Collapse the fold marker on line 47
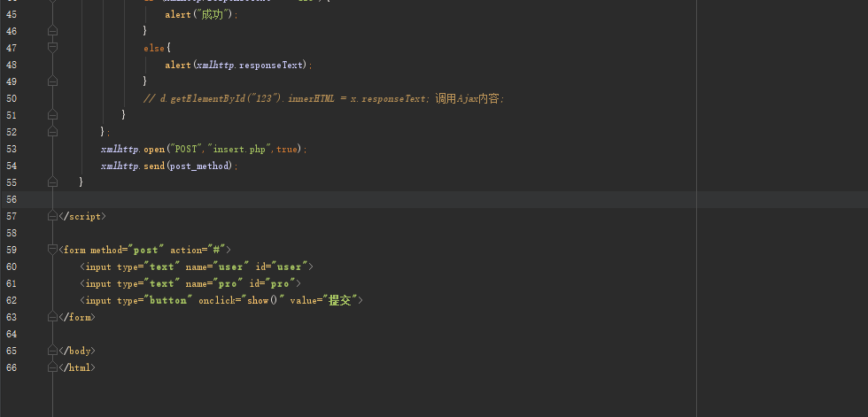The height and width of the screenshot is (417, 868). [x=52, y=48]
